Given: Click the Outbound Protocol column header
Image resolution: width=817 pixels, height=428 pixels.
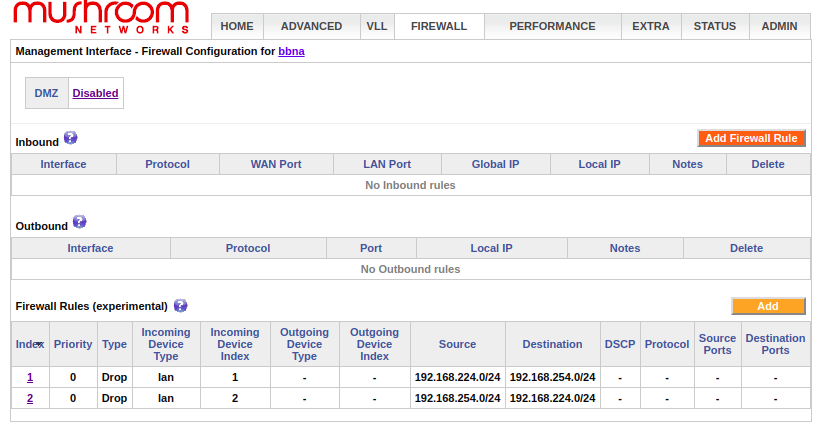Looking at the screenshot, I should coord(248,248).
